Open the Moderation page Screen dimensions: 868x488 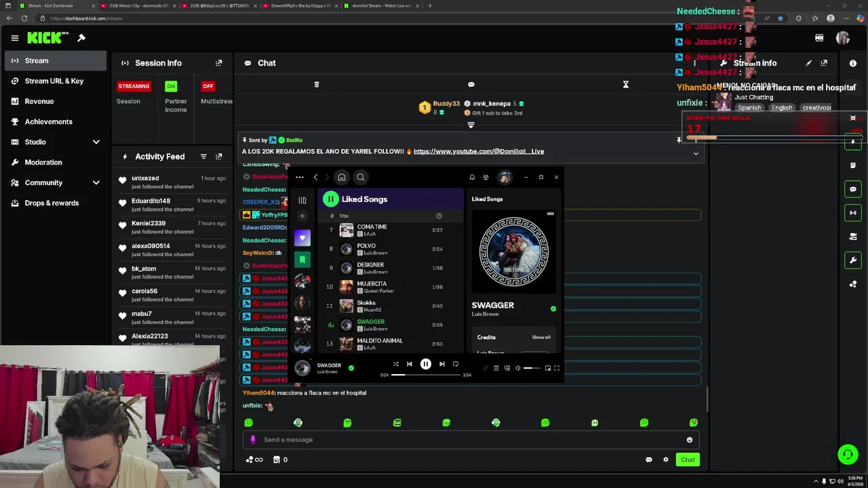[x=56, y=163]
